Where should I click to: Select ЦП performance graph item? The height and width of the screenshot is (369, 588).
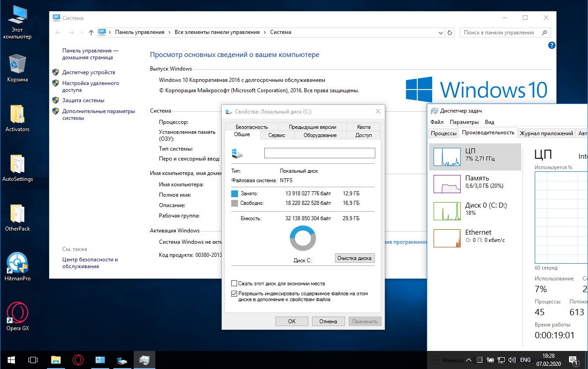[475, 156]
